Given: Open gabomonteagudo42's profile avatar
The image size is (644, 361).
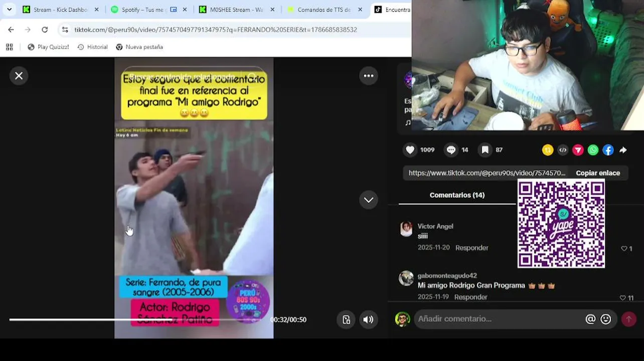Looking at the screenshot, I should pyautogui.click(x=406, y=278).
